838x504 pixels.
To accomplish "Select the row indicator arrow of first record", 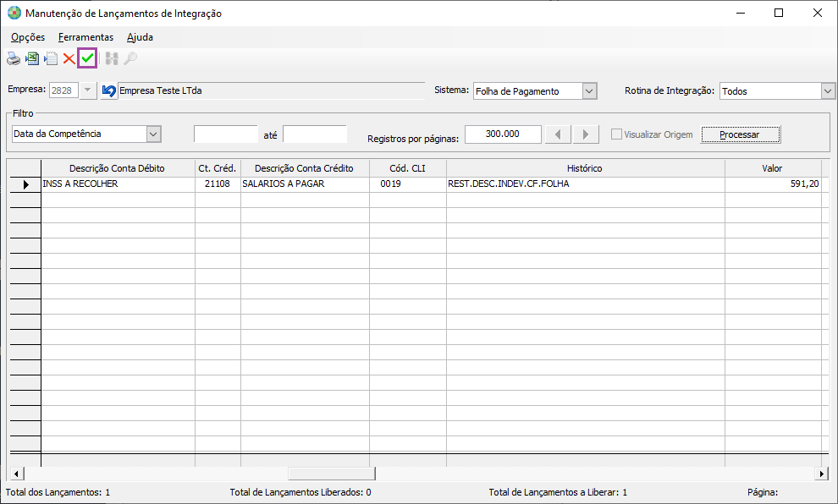I will click(x=25, y=184).
